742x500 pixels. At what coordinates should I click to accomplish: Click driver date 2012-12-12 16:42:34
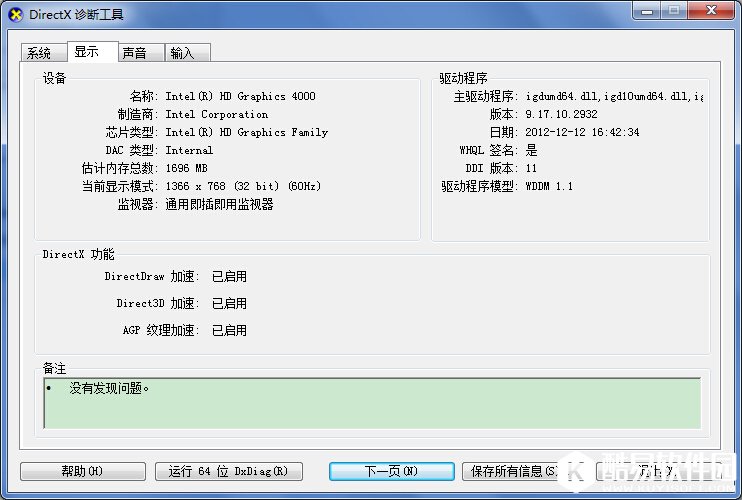[x=582, y=132]
